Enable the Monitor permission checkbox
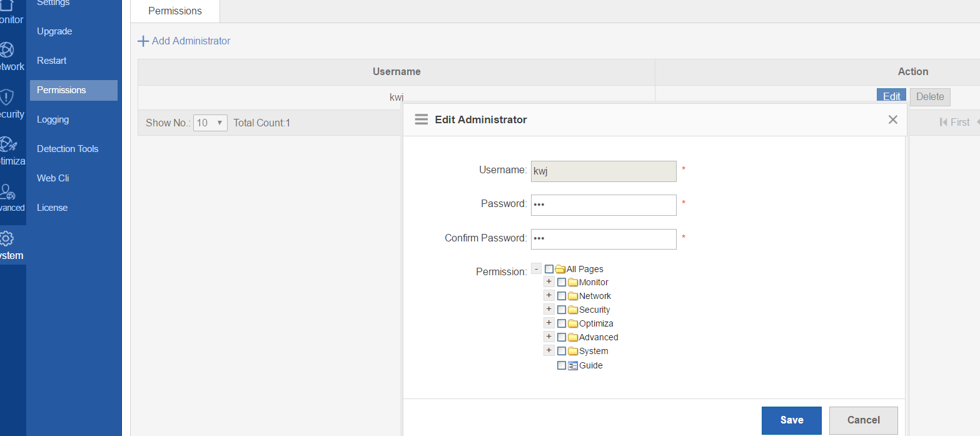The image size is (980, 436). point(562,282)
